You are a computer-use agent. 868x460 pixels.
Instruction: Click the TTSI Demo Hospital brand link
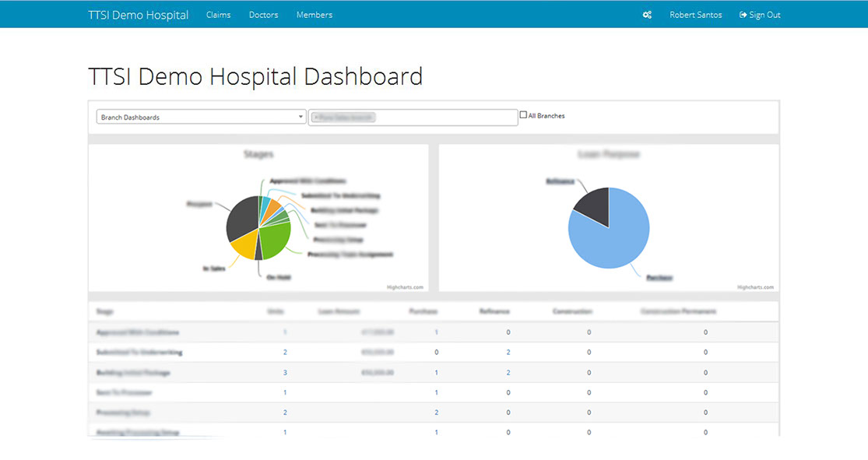[139, 15]
